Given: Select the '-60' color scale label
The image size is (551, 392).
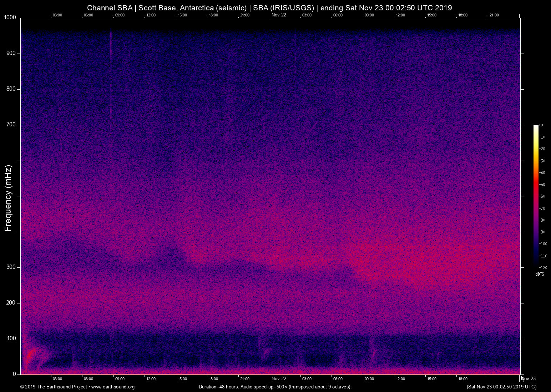Looking at the screenshot, I should coord(542,196).
